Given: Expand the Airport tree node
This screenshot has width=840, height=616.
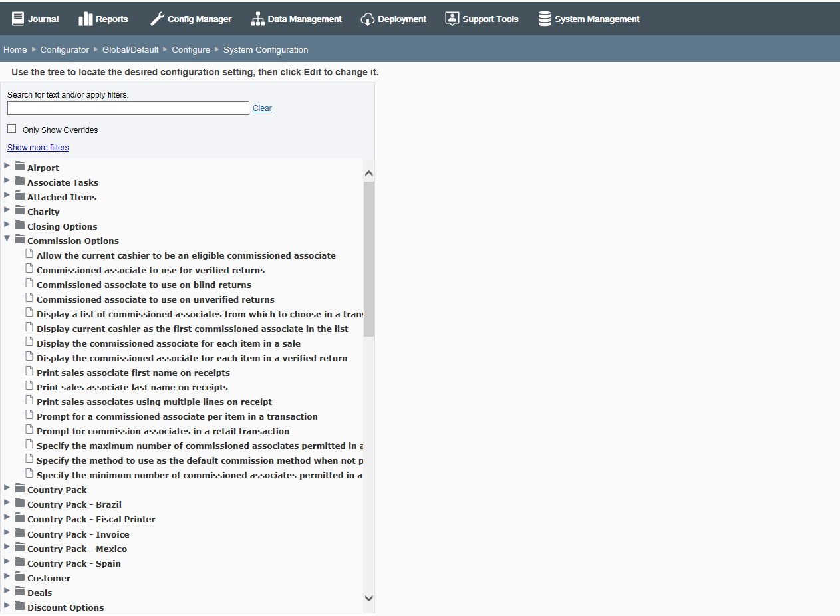Looking at the screenshot, I should 7,167.
